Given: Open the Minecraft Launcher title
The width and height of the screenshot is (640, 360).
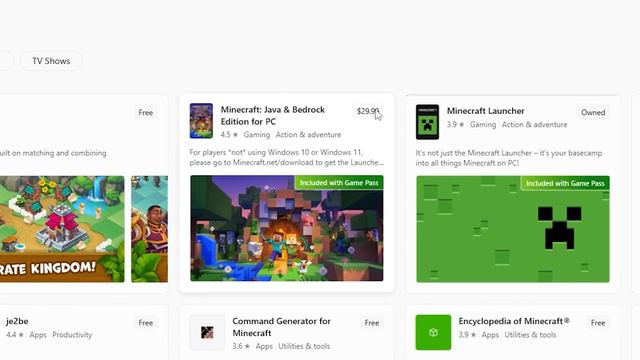Looking at the screenshot, I should [486, 111].
